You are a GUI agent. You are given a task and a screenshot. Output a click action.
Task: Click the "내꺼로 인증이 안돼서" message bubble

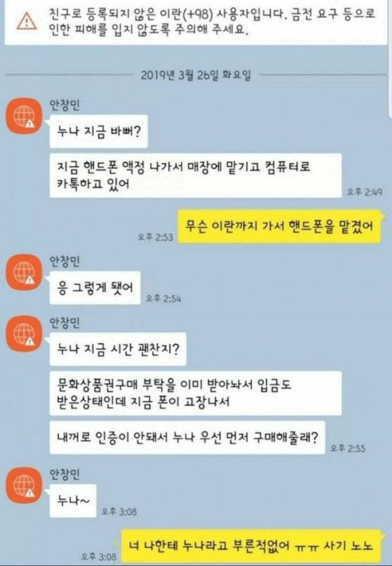pos(187,437)
